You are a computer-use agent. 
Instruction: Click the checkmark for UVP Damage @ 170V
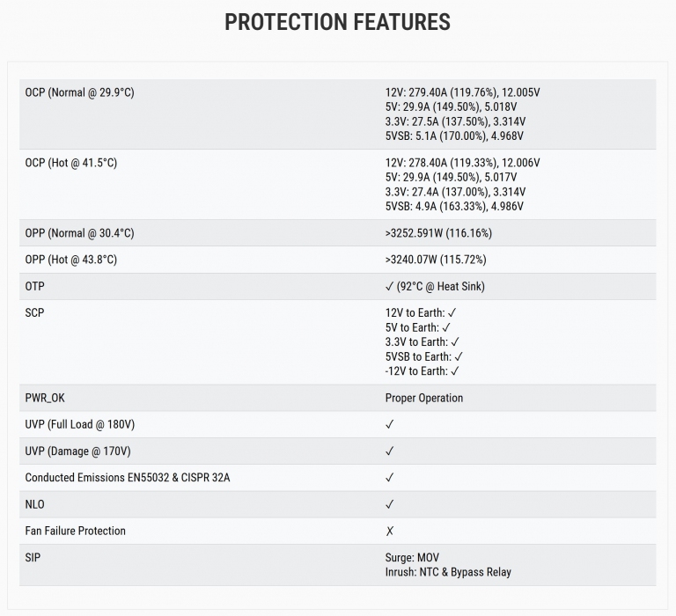click(x=390, y=451)
